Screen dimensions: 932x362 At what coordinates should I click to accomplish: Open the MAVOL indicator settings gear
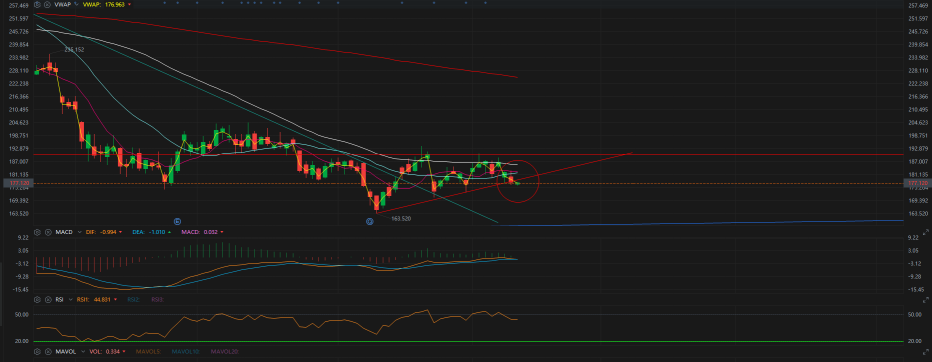point(37,352)
